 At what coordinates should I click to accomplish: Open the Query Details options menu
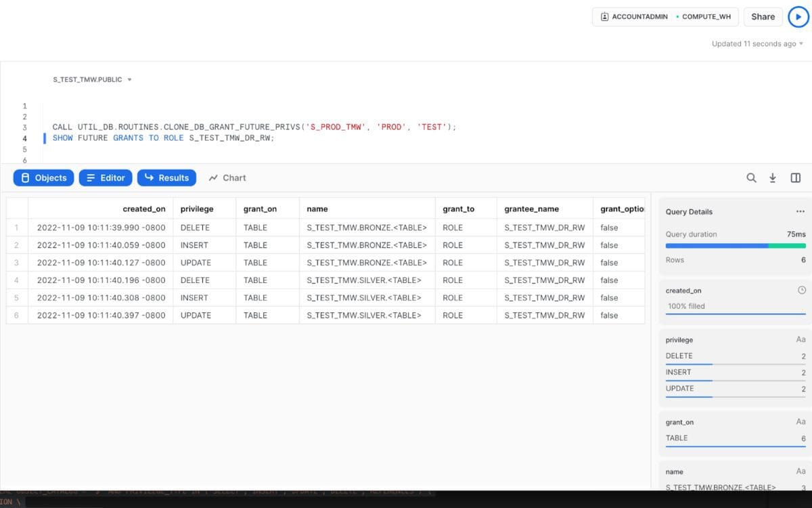[x=800, y=211]
